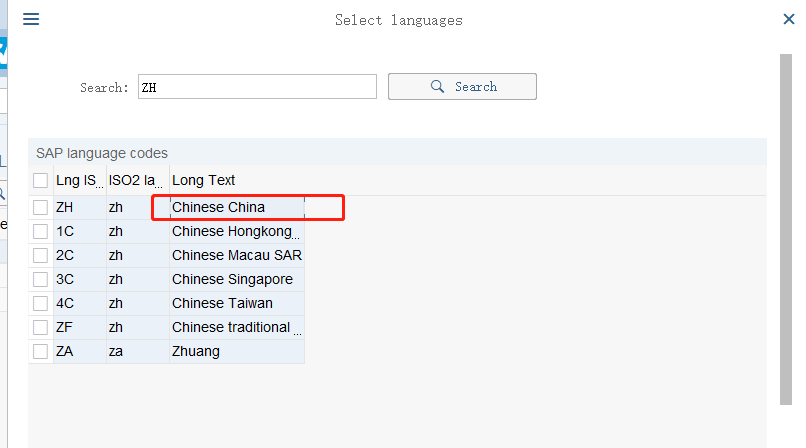Select the Chinese traditional entry

tap(232, 327)
